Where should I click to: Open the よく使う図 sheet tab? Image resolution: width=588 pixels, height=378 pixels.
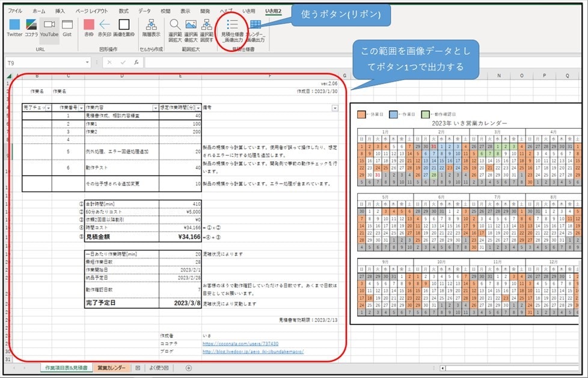coord(159,368)
